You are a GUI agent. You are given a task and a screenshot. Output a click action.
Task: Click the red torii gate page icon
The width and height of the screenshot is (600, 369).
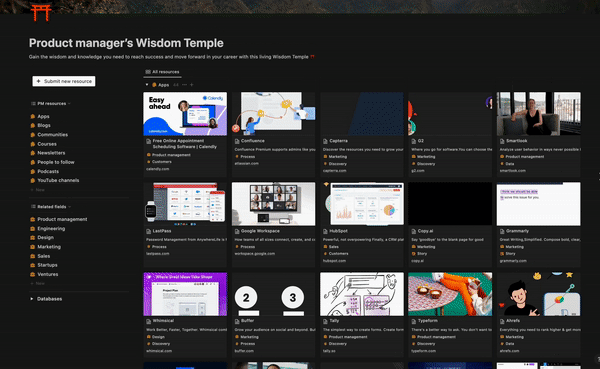tap(41, 13)
